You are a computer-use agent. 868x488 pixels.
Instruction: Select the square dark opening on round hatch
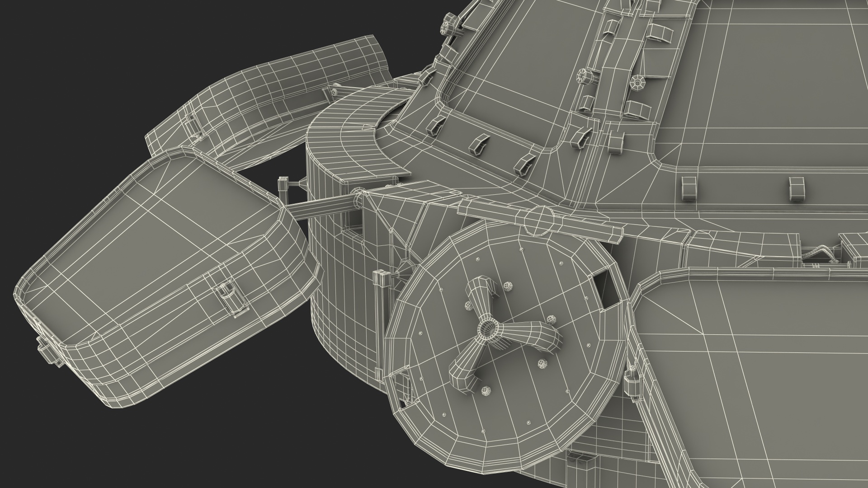point(606,289)
